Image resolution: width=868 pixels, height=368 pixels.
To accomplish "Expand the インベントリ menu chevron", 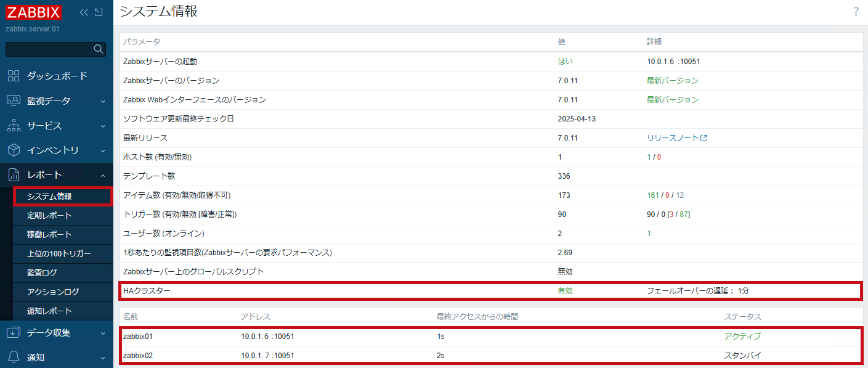I will (103, 150).
